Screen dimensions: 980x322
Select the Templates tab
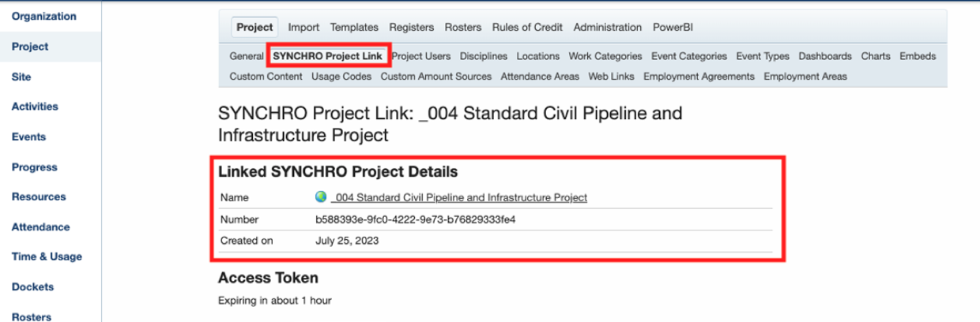354,28
